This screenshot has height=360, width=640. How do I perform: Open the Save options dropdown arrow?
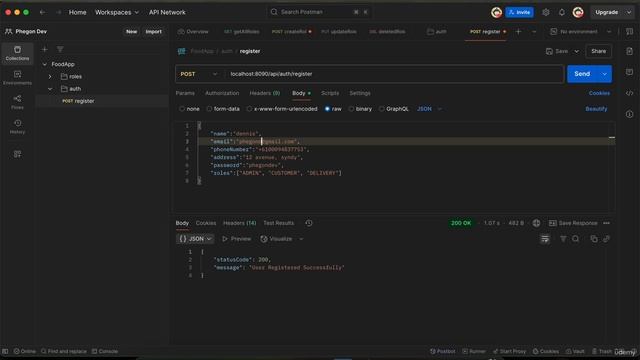pos(576,51)
